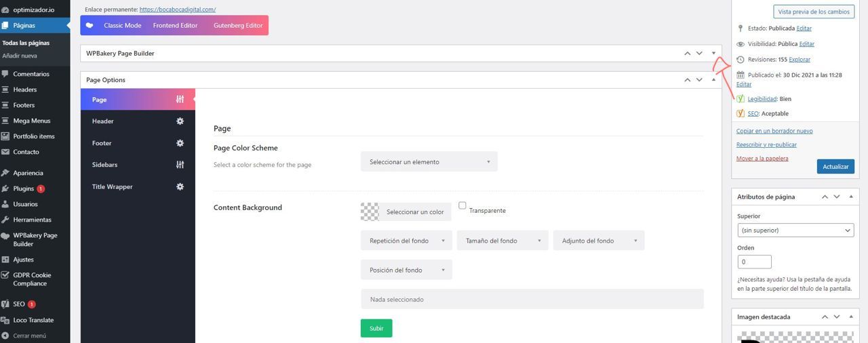This screenshot has height=343, width=868.
Task: Move Page Options panel up
Action: (687, 80)
